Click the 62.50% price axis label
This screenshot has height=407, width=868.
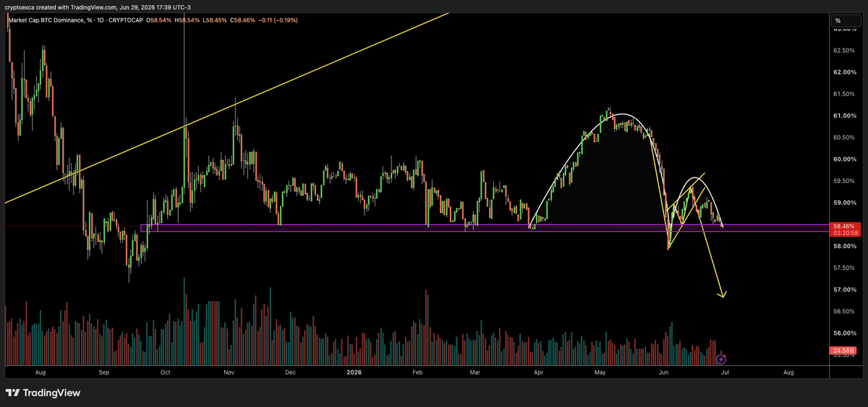click(844, 51)
